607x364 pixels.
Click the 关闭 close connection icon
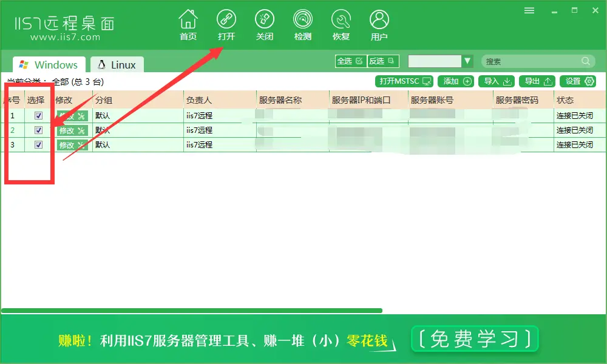[265, 25]
